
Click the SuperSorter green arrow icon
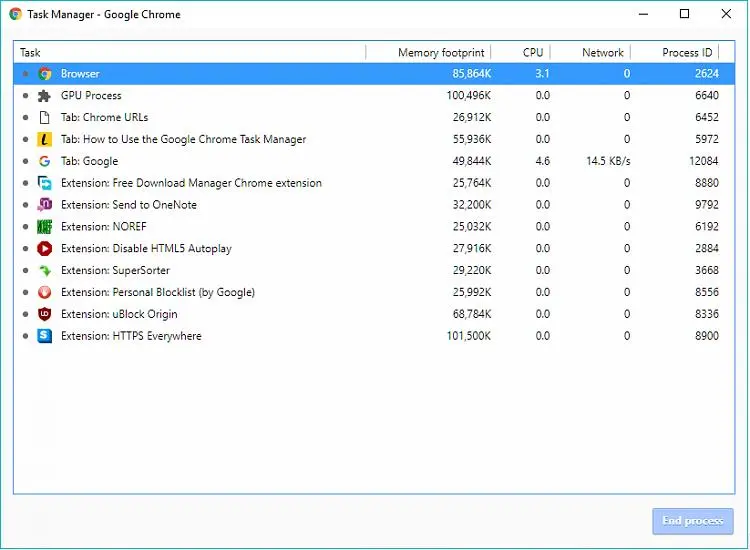44,271
